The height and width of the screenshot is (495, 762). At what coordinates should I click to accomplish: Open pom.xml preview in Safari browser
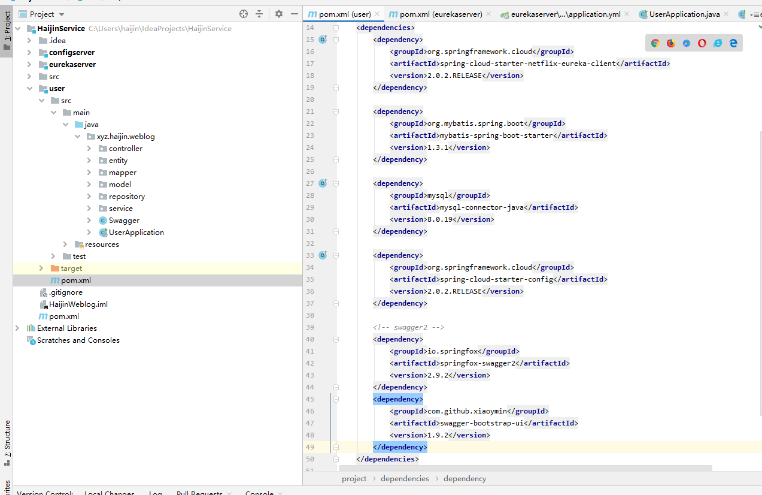point(686,43)
